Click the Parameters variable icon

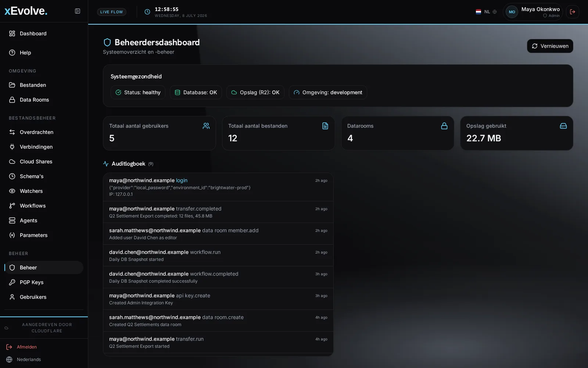tap(12, 235)
